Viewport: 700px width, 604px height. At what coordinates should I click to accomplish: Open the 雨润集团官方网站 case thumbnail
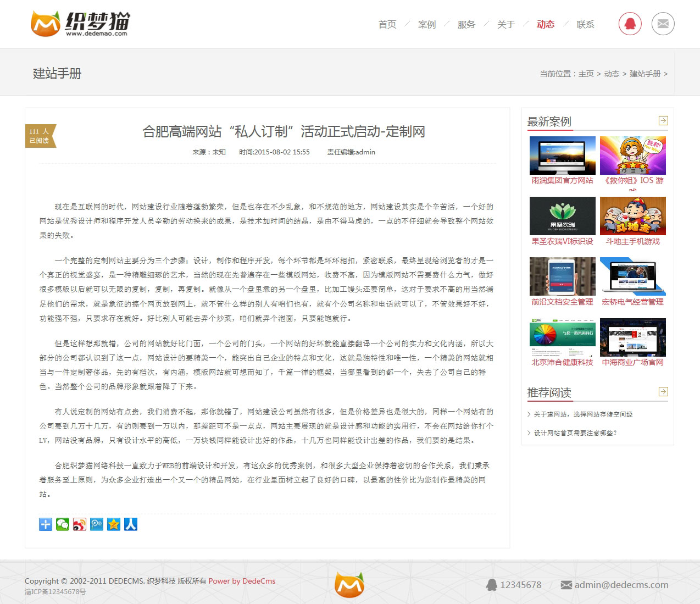(562, 156)
